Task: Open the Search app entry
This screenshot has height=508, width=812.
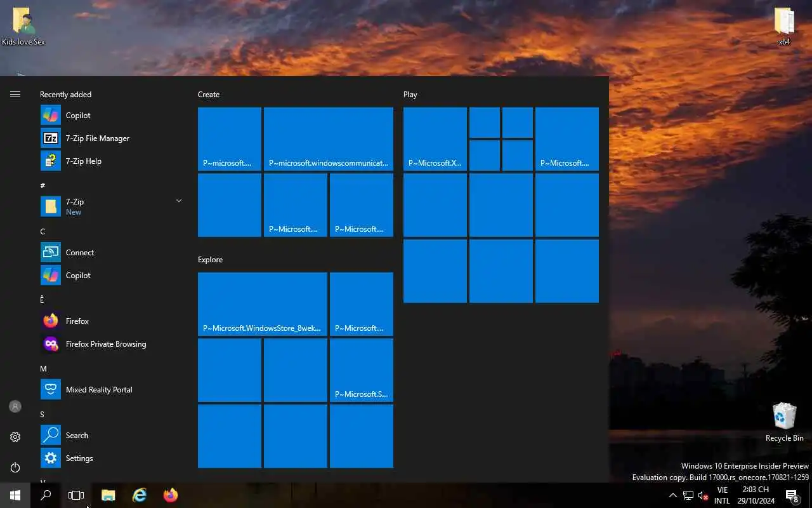Action: [111, 435]
